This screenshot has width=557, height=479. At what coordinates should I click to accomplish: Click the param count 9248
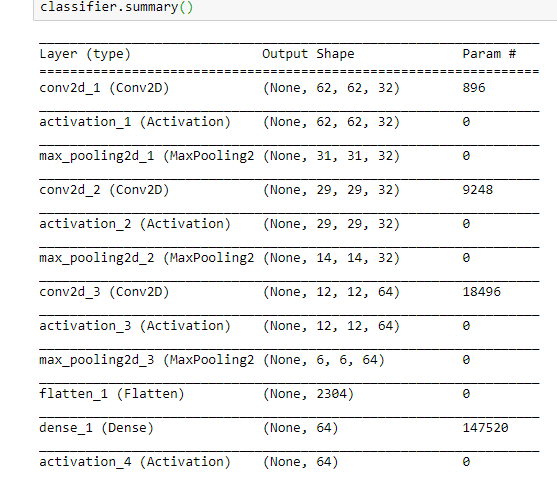pyautogui.click(x=478, y=190)
